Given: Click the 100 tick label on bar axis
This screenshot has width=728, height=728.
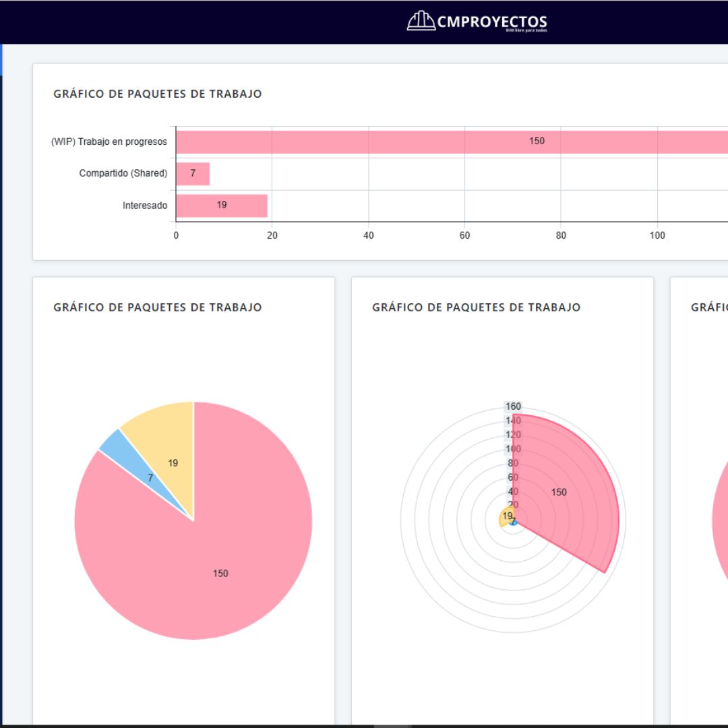Looking at the screenshot, I should click(657, 235).
